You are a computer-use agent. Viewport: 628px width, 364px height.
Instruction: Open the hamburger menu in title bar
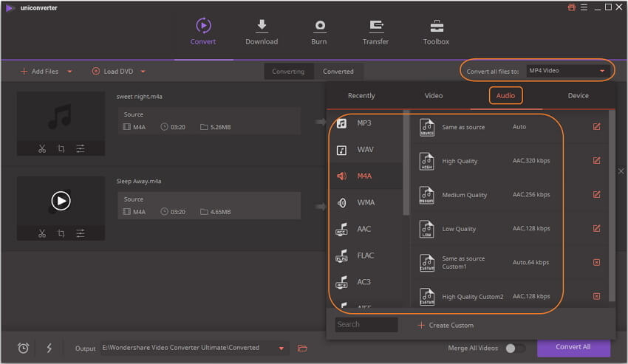pyautogui.click(x=584, y=7)
